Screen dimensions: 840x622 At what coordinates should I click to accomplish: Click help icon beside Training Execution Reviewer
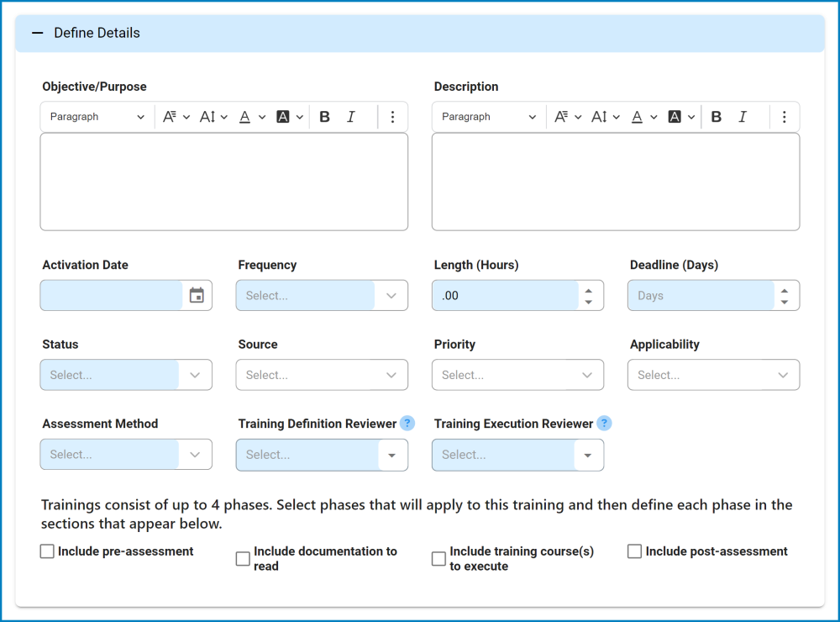(x=604, y=424)
